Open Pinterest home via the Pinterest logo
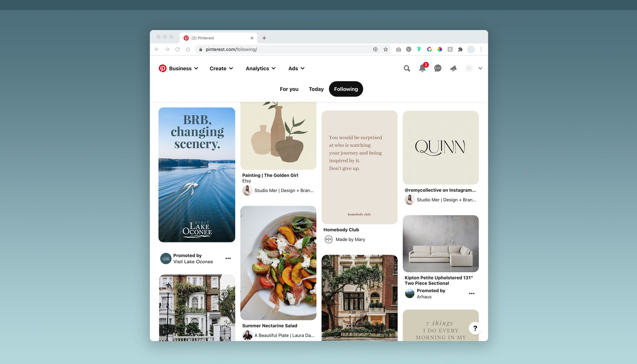 (163, 68)
